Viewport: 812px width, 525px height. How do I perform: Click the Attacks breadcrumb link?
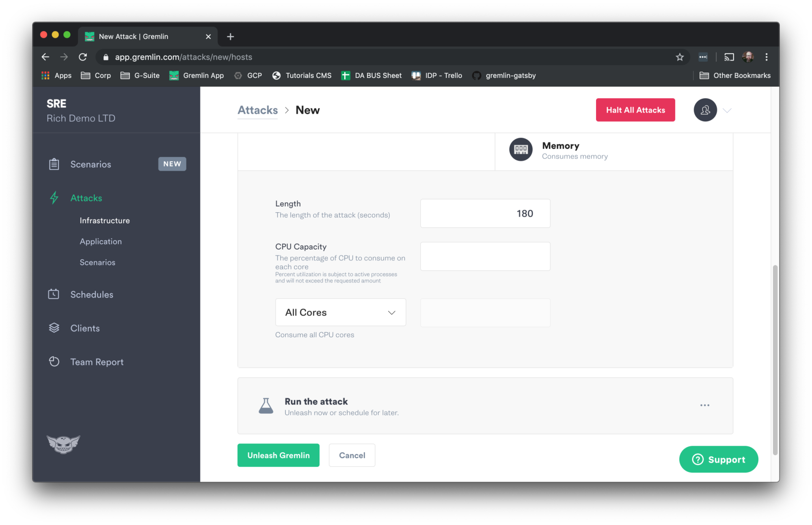click(257, 110)
